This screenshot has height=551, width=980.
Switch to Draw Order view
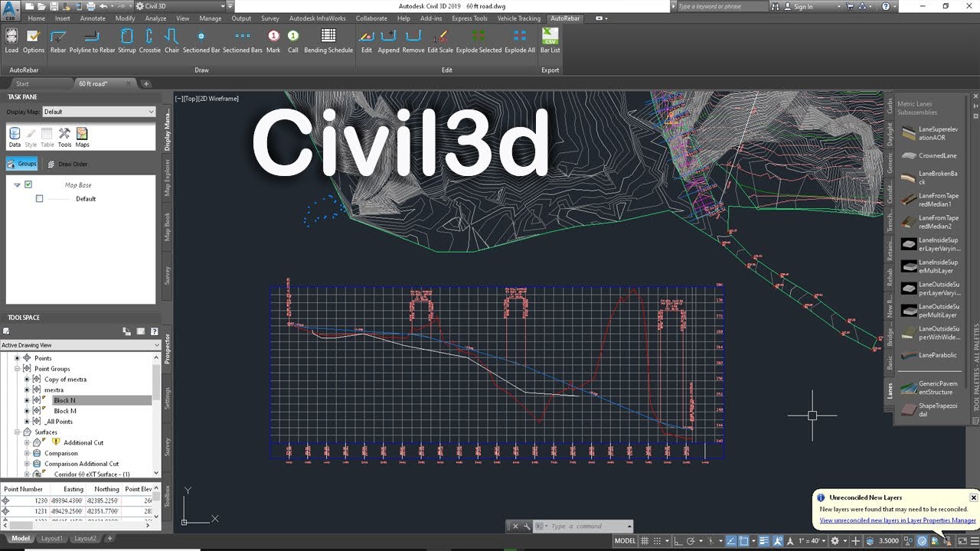67,164
